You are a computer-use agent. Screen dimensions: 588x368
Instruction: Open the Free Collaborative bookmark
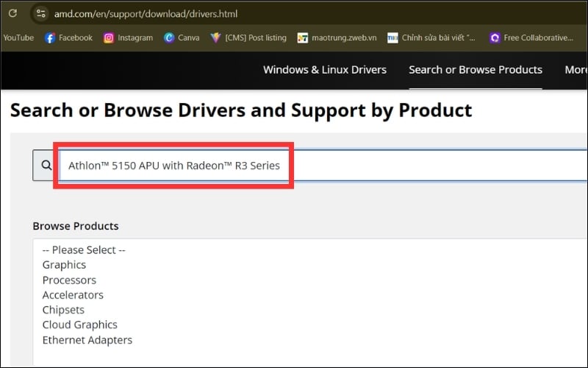click(x=531, y=38)
